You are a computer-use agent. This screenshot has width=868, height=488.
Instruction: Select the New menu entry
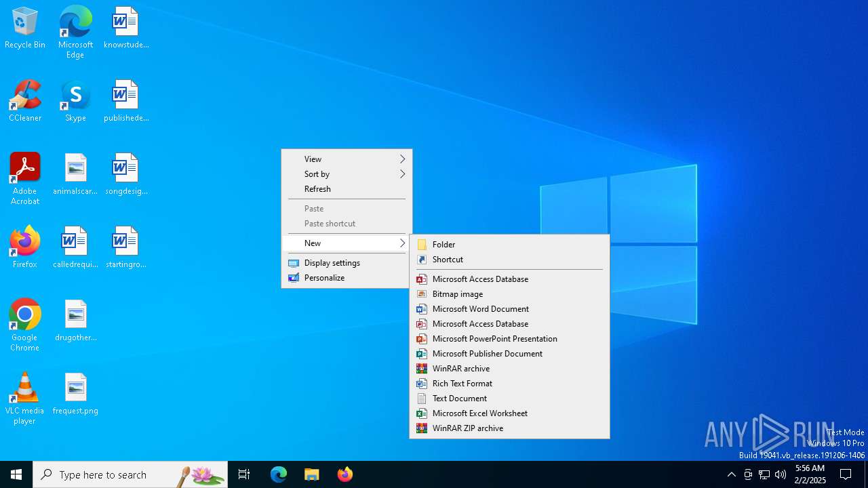click(x=347, y=243)
